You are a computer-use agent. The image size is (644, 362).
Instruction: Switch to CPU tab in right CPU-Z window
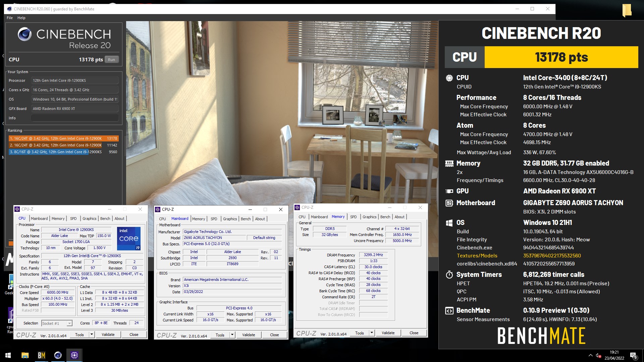[x=302, y=217]
